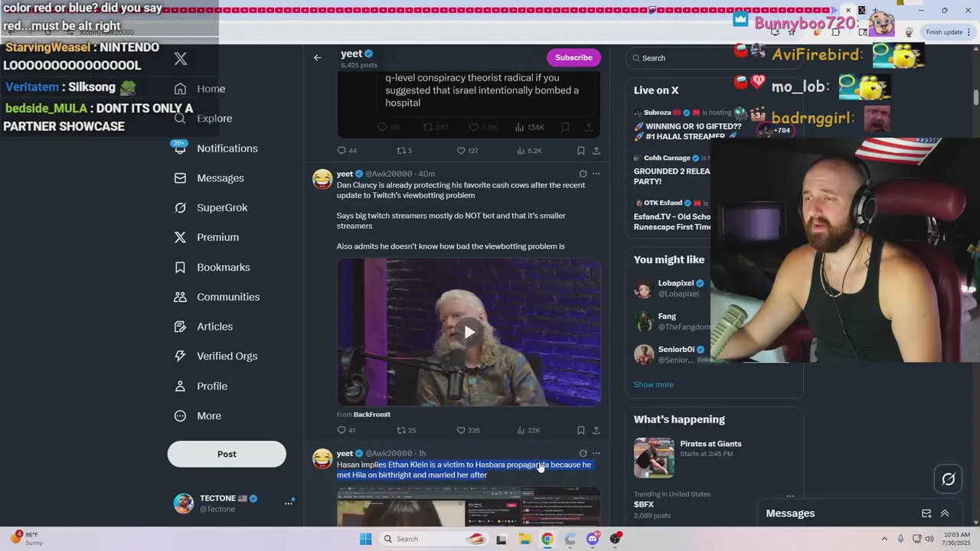
Task: Open weather widget showing 86°F
Action: [27, 539]
